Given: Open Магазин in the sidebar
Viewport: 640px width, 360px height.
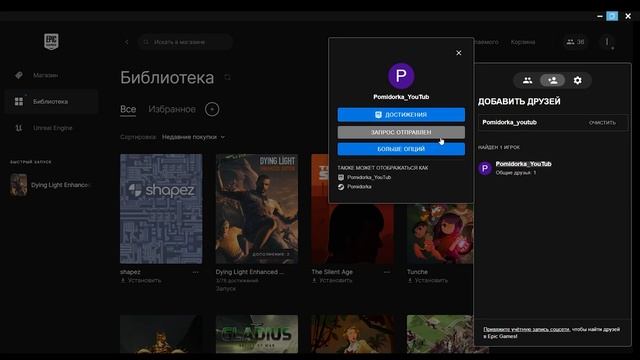Looking at the screenshot, I should (x=51, y=75).
